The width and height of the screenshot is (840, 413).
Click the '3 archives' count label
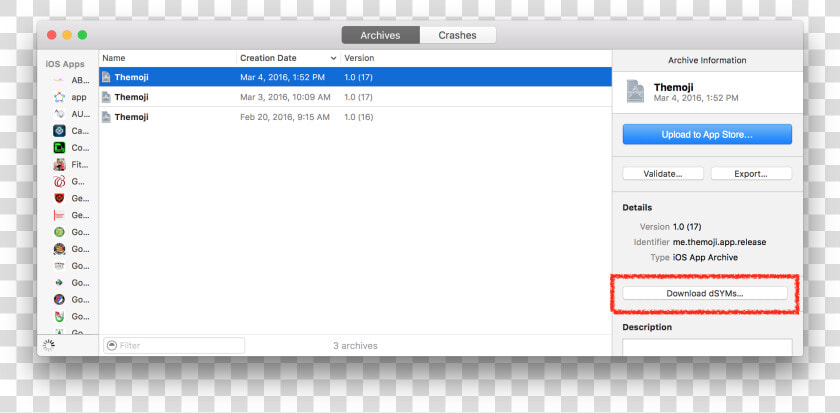[355, 346]
